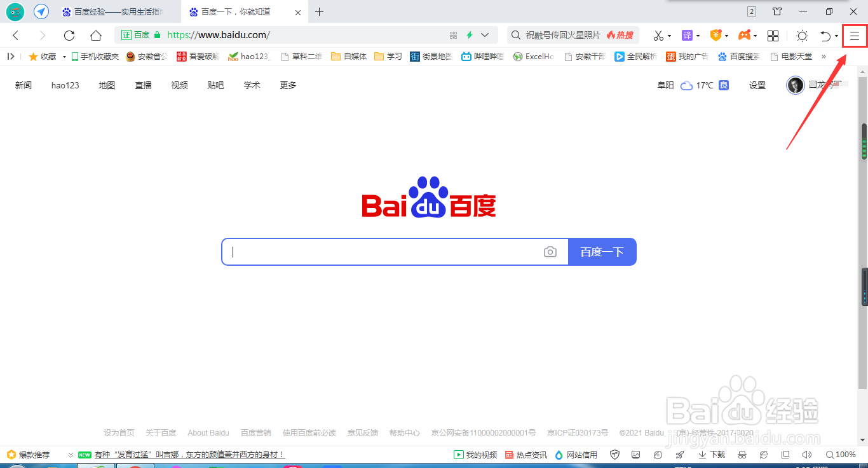
Task: Open 手机收藏夹 bookmark
Action: pos(95,56)
